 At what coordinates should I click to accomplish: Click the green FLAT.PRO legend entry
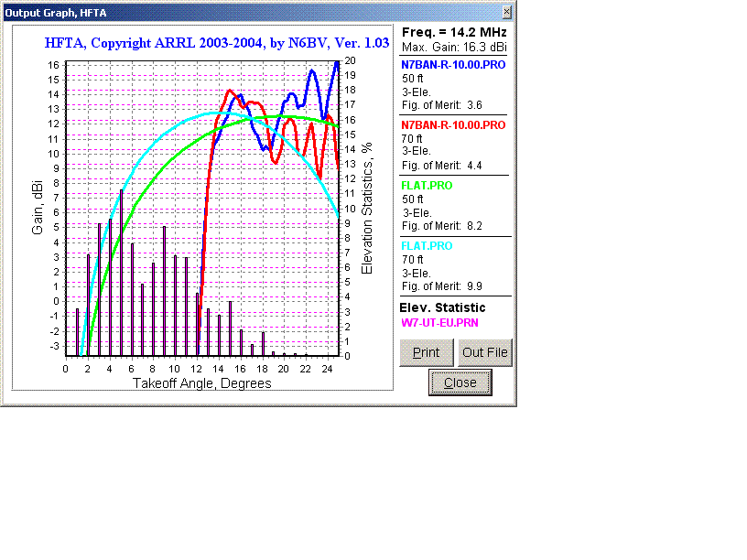coord(427,186)
